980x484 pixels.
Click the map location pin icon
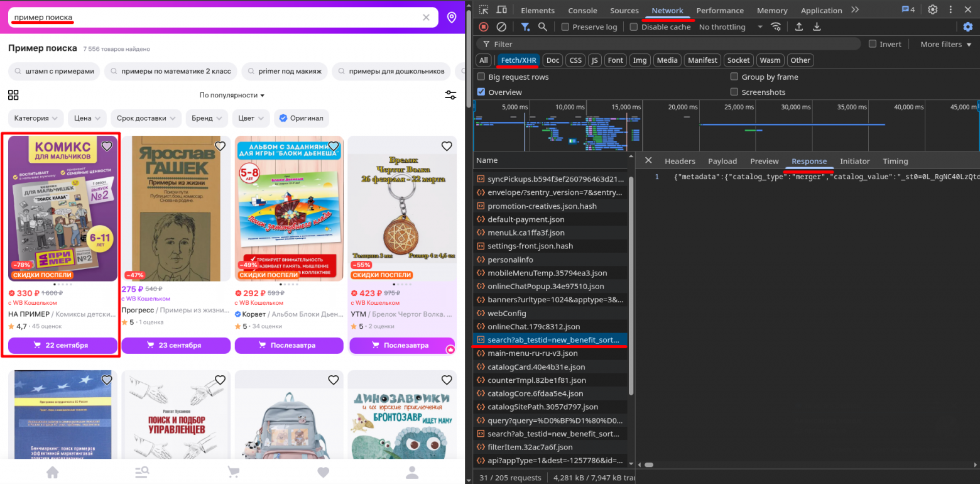click(x=452, y=18)
